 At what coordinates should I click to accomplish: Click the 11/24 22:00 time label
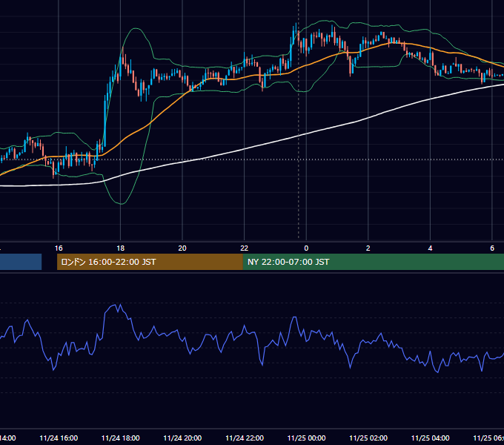pos(245,438)
